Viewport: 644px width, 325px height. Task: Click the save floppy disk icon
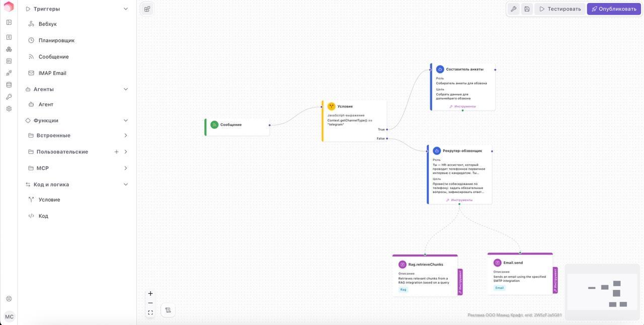[527, 9]
